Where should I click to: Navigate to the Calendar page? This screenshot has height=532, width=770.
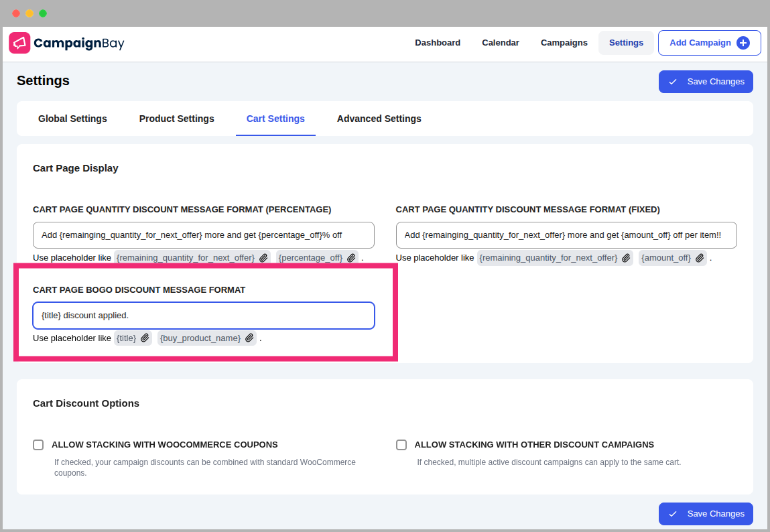point(501,43)
